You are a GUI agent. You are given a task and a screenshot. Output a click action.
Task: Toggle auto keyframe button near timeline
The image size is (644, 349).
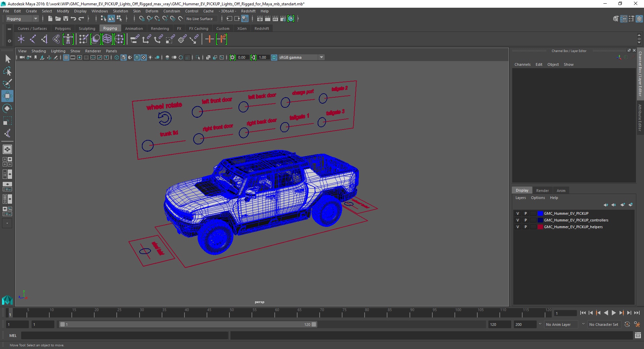[x=627, y=325]
